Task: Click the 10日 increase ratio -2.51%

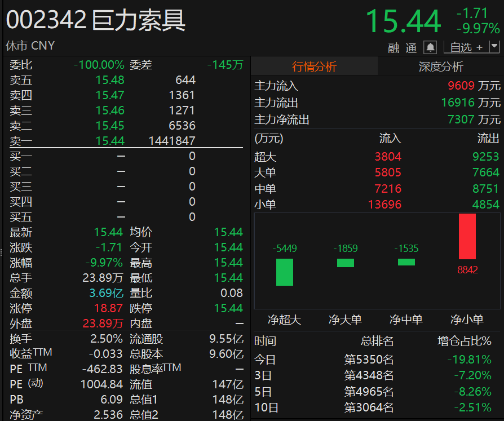Action: pyautogui.click(x=472, y=407)
